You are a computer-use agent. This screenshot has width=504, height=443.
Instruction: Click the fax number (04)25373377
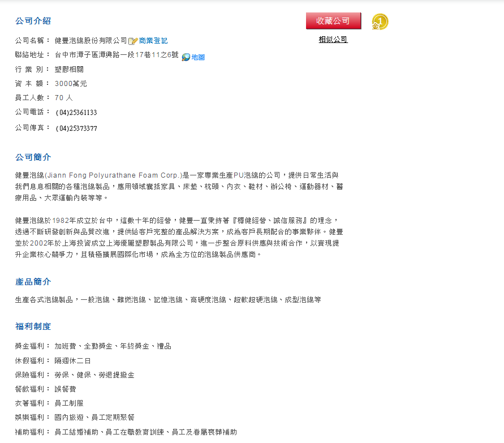tap(76, 128)
